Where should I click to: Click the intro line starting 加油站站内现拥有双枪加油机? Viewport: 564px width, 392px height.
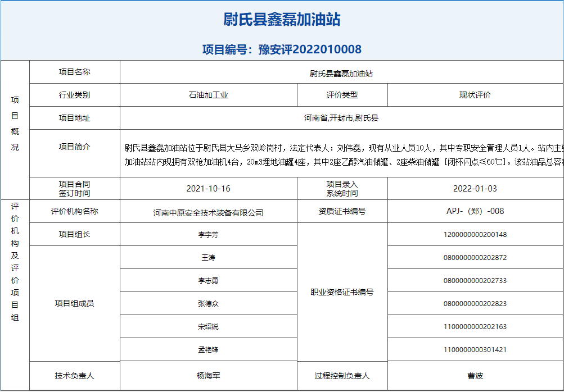[344, 162]
